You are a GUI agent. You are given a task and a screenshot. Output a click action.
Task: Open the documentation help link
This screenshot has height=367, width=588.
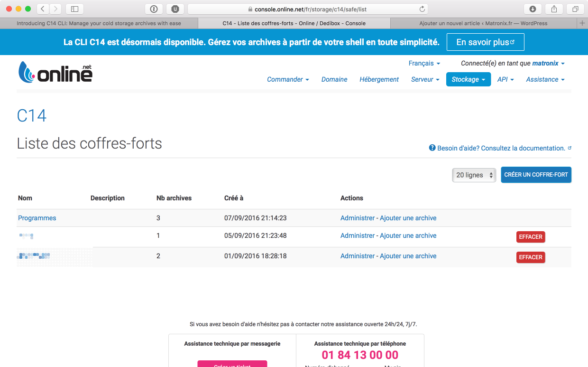[x=505, y=148]
